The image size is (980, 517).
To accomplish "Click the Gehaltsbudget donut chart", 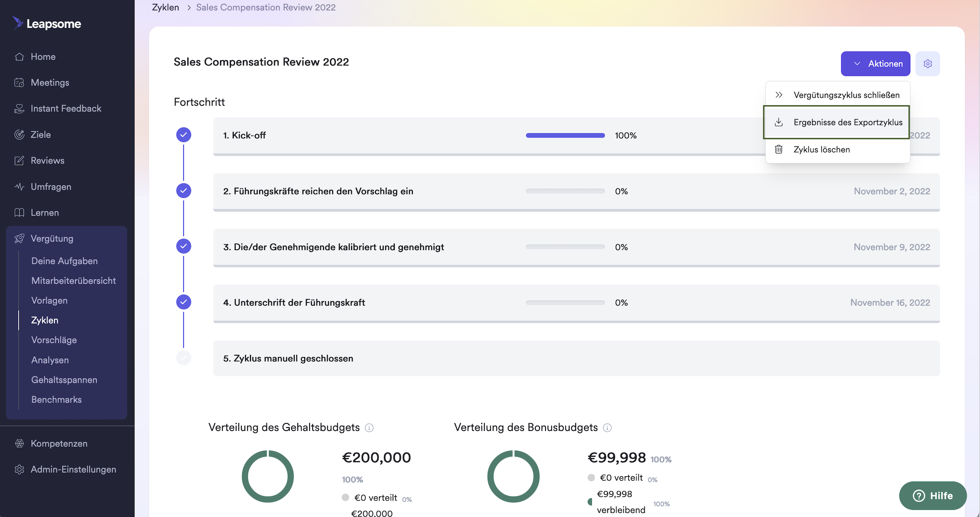I will [x=268, y=476].
